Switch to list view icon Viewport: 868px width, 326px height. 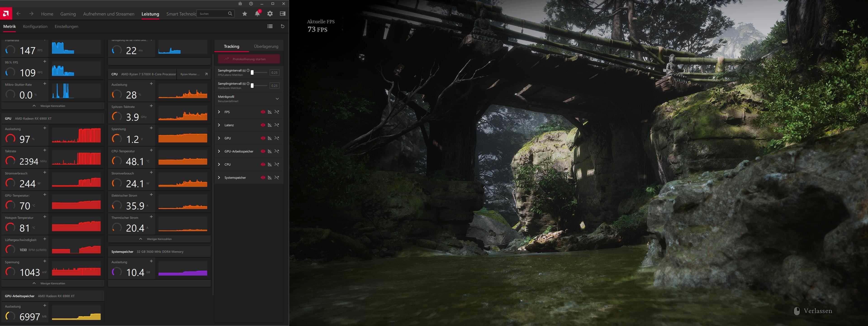point(270,26)
